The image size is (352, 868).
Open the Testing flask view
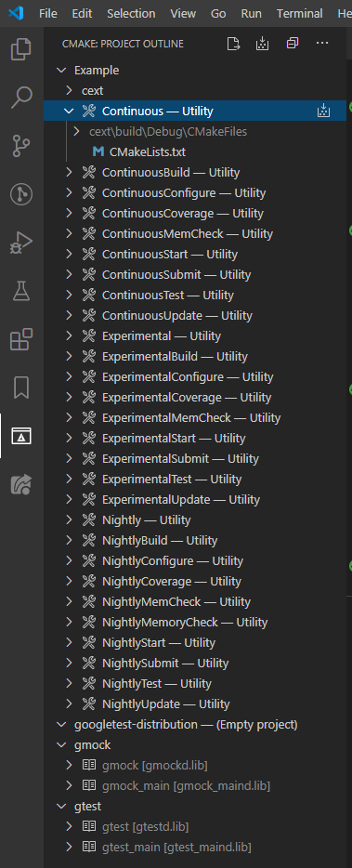point(21,291)
